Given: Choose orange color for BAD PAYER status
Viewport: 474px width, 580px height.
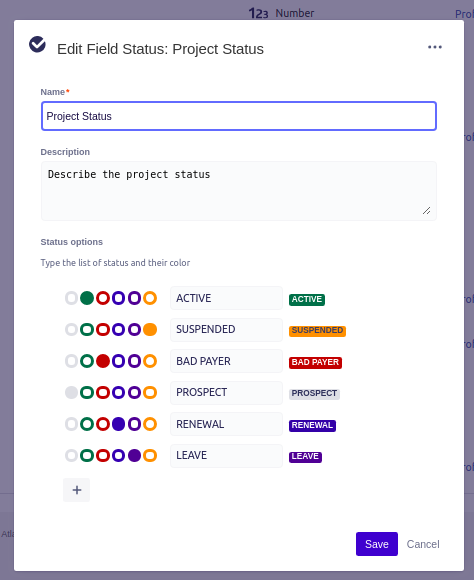Looking at the screenshot, I should tap(150, 361).
